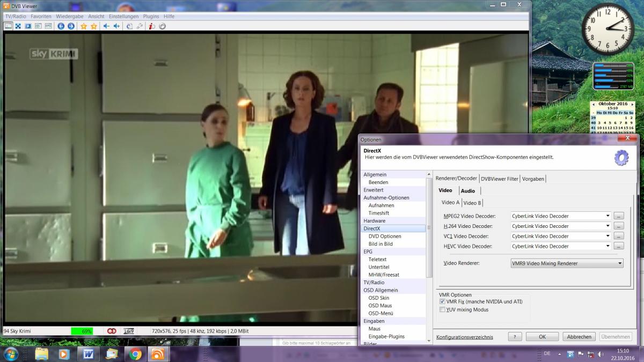Click the orange DVB Viewer taskbar icon
Screen dimensions: 644x362
158,354
